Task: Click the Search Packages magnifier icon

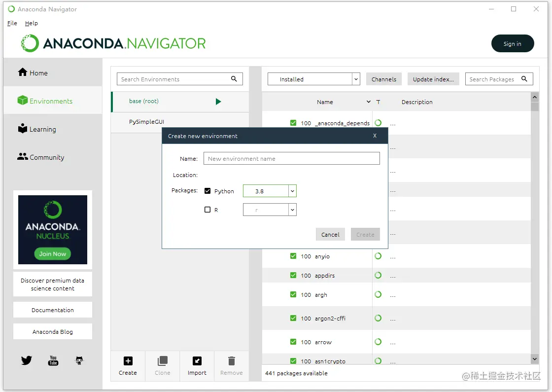Action: (524, 79)
